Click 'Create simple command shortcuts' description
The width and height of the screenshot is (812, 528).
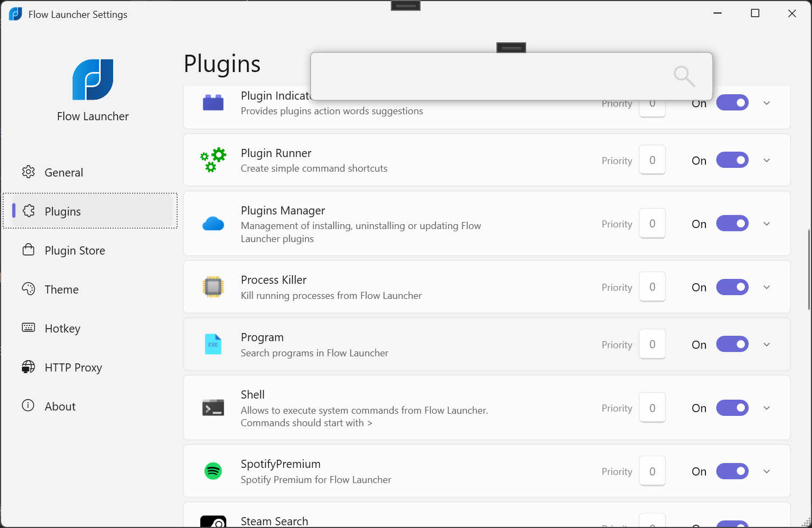point(314,168)
